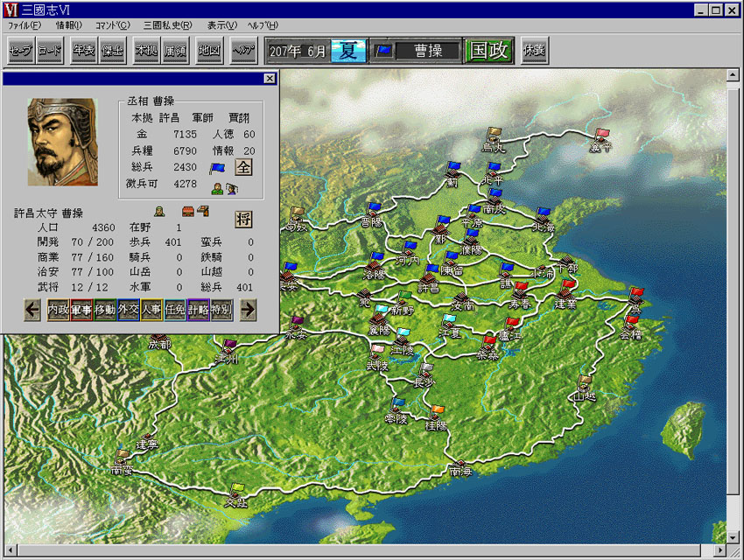Click the 将 officers button

click(x=243, y=220)
